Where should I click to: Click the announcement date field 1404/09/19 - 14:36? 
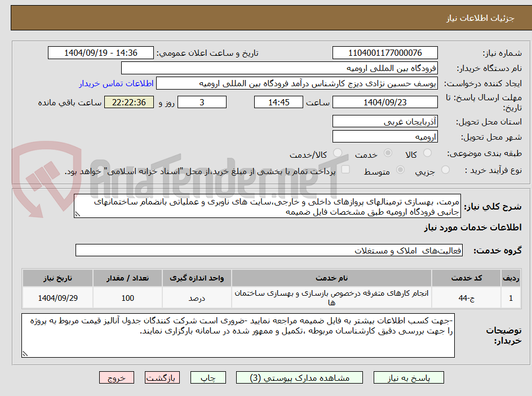click(x=101, y=53)
